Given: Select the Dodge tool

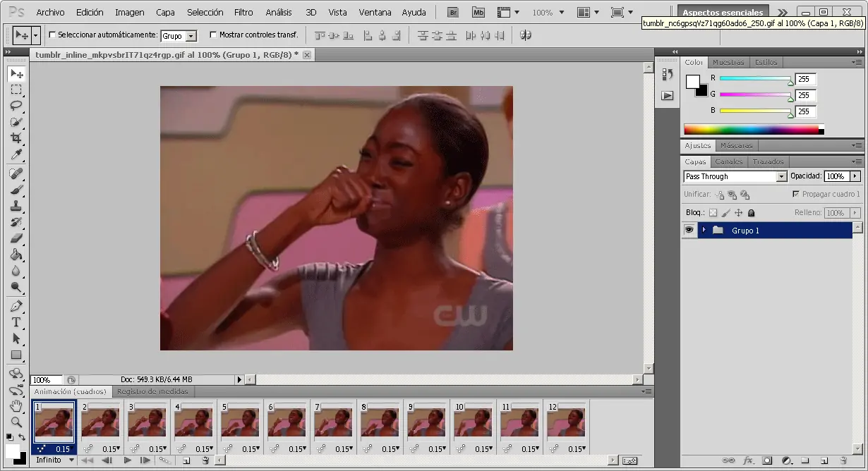Looking at the screenshot, I should point(16,287).
